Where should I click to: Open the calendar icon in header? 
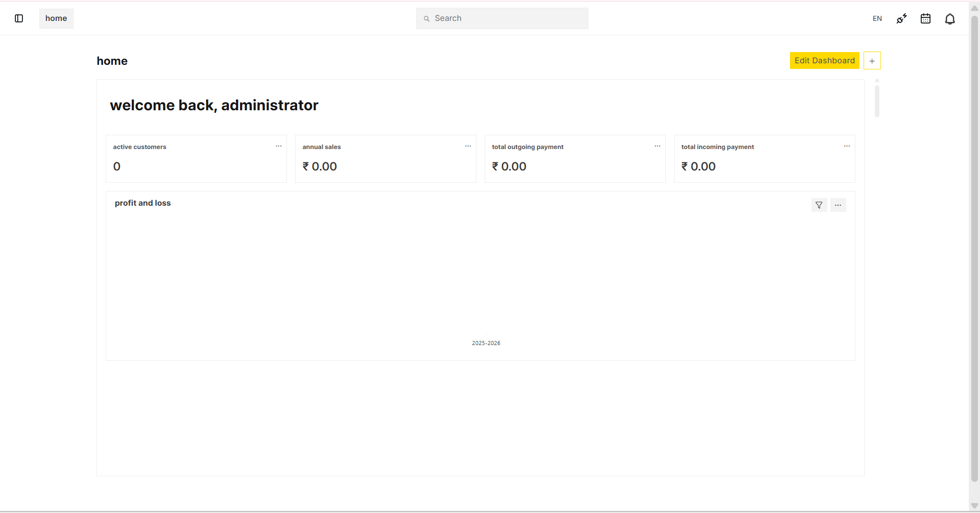925,19
